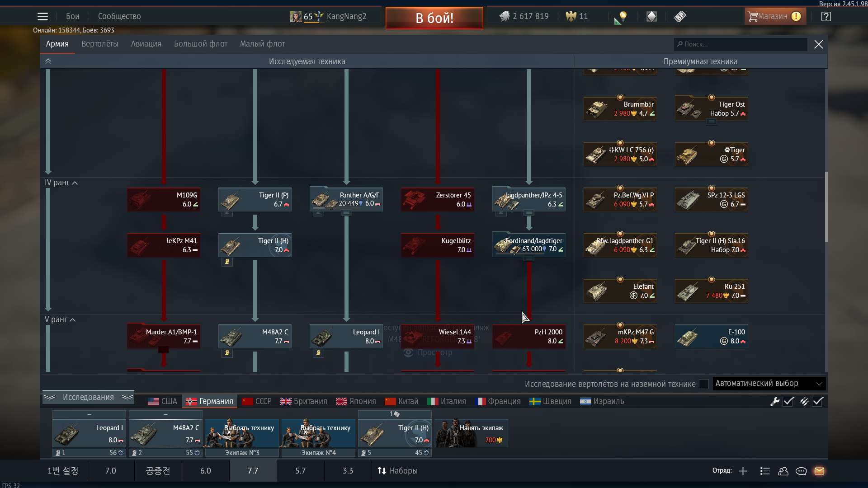The image size is (868, 488).
Task: Choose vehicle for Экипаж №4 slot
Action: 318,433
